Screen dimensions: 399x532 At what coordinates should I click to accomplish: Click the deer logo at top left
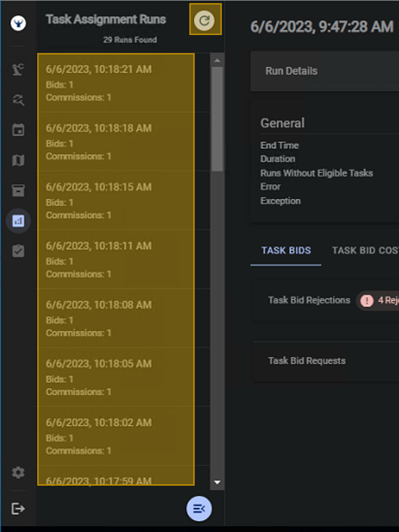click(x=18, y=23)
